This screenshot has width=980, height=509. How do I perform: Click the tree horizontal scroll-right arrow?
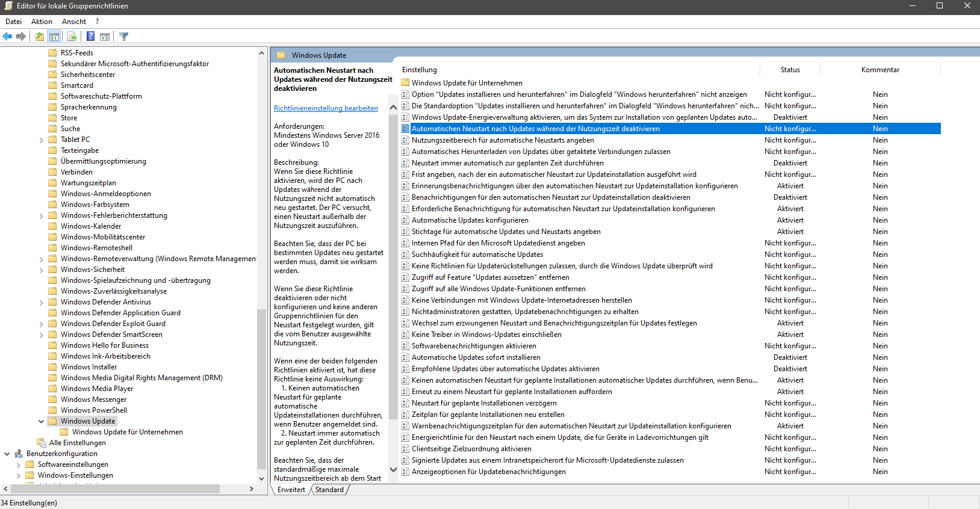(x=252, y=489)
